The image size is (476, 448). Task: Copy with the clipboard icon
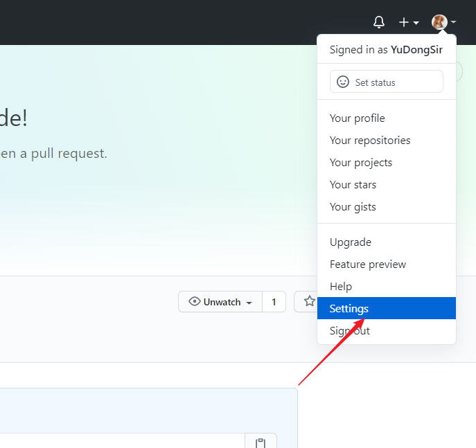coord(261,443)
